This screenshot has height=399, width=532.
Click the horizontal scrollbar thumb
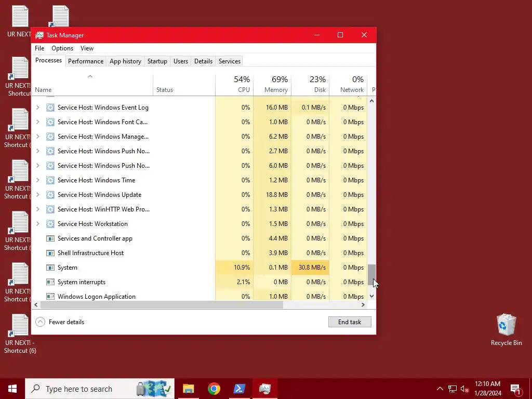tap(162, 304)
